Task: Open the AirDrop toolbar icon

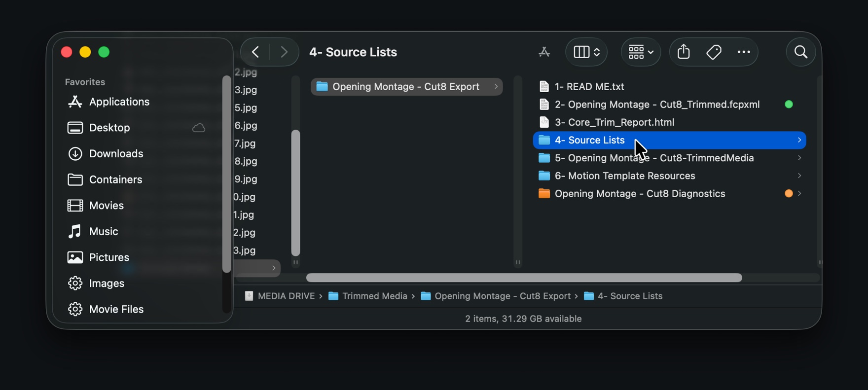Action: point(544,52)
